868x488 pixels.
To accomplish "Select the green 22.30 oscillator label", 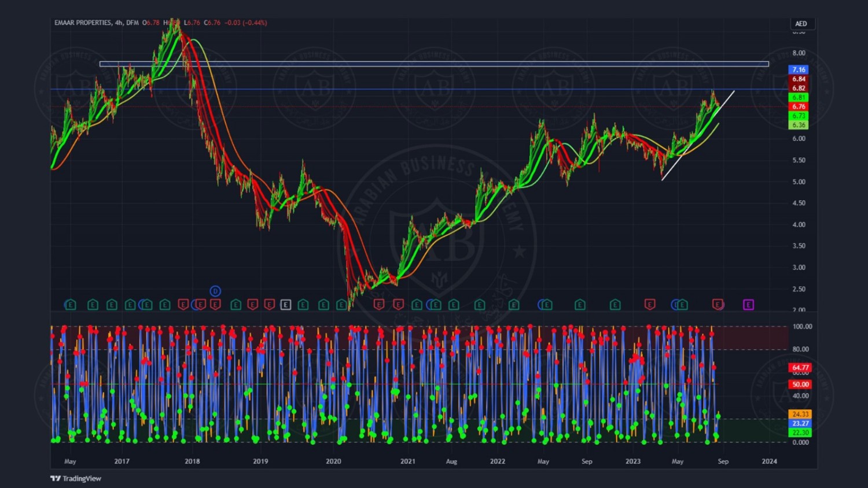I will tap(800, 432).
